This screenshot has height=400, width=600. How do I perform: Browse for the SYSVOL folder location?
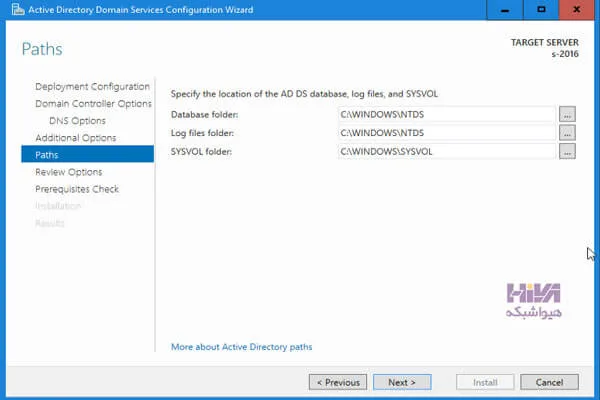pos(567,151)
